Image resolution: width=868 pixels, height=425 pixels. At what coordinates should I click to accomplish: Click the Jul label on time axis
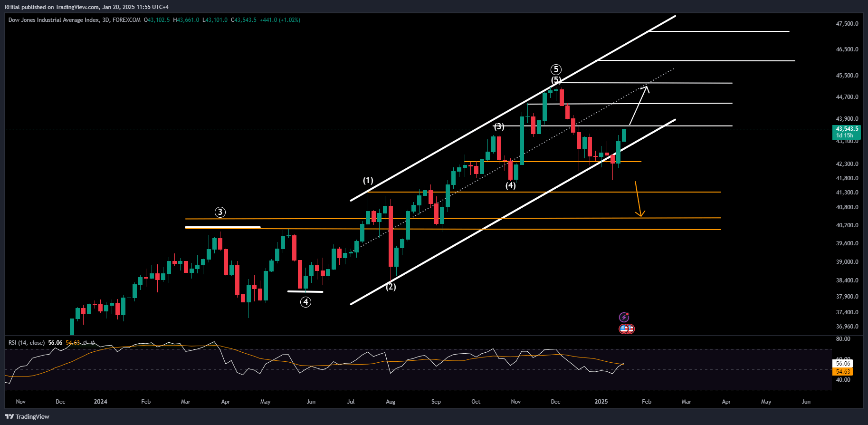click(x=351, y=402)
